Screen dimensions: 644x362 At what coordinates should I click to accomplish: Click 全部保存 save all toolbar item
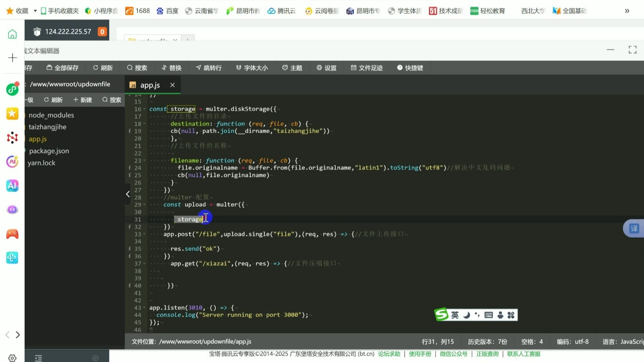(62, 68)
